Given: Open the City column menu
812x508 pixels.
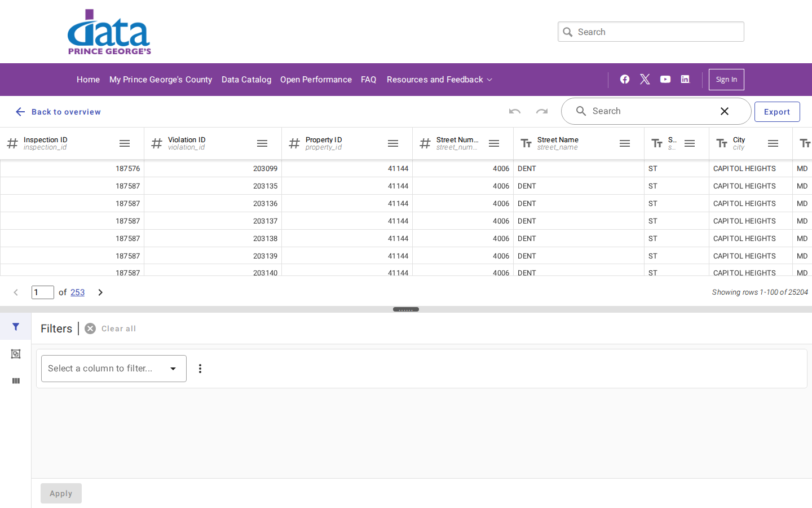Looking at the screenshot, I should click(x=773, y=143).
